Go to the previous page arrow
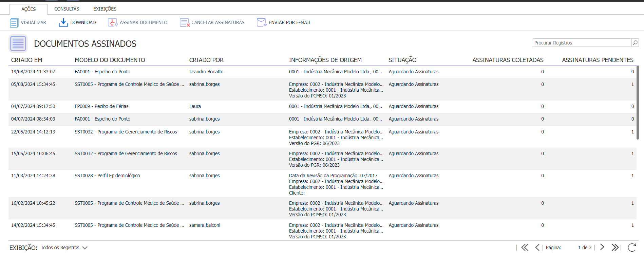The image size is (644, 255). (537, 248)
